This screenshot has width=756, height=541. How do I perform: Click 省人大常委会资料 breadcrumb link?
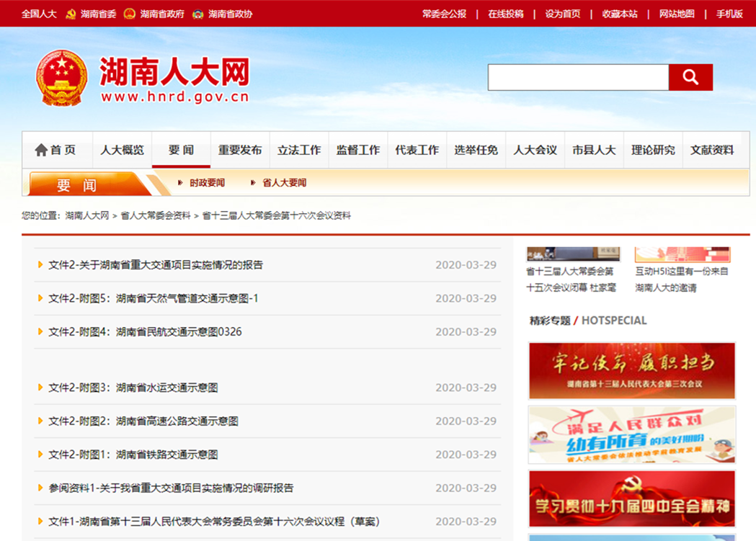pos(155,215)
